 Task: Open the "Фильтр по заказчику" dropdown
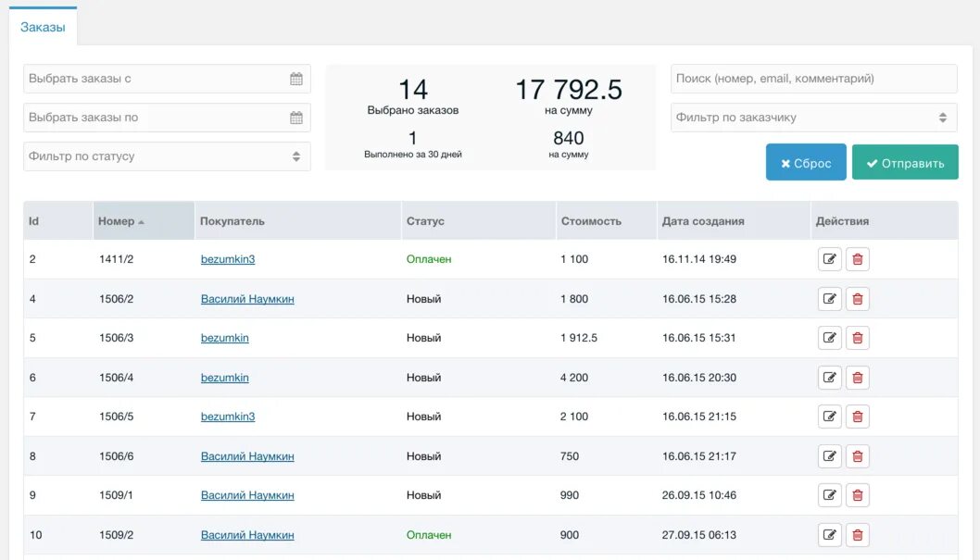pos(813,117)
